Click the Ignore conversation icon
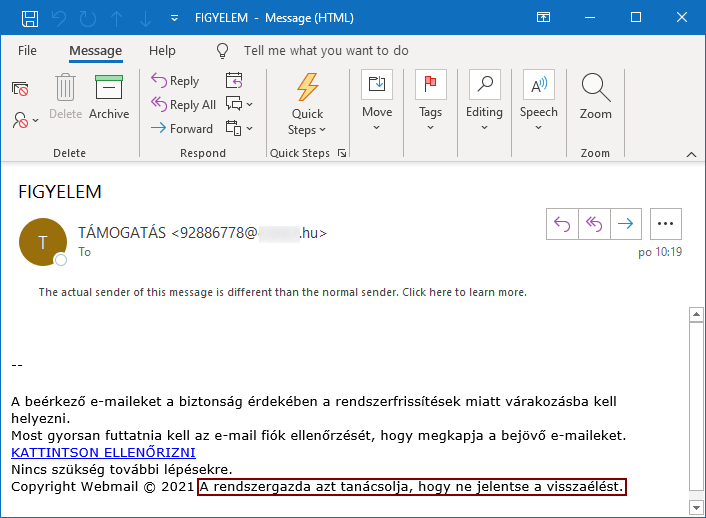 pos(20,89)
